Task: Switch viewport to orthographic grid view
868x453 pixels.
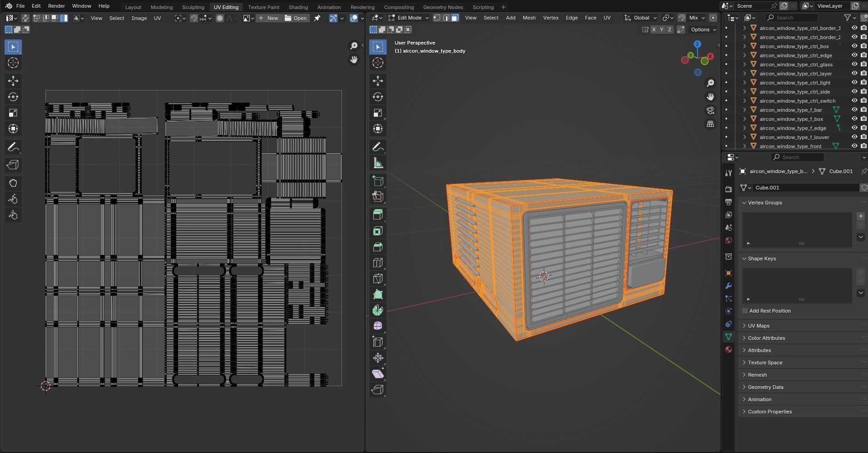Action: [x=710, y=124]
